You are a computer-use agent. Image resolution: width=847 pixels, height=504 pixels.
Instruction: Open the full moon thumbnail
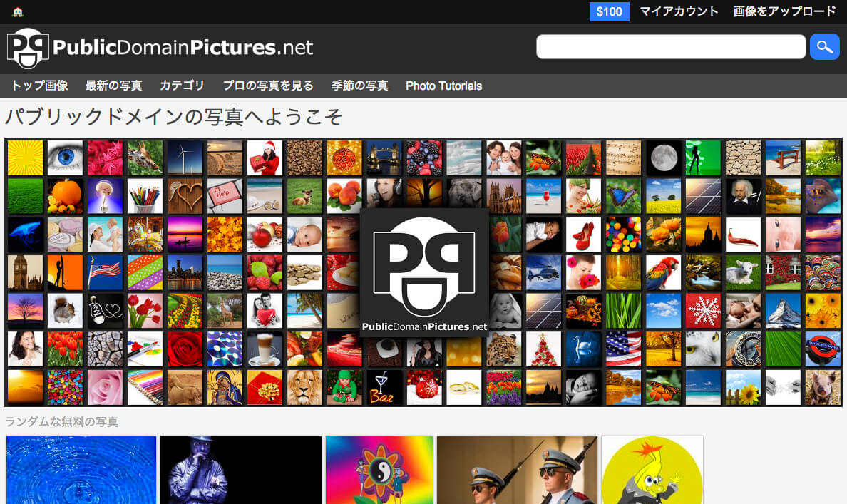click(663, 158)
